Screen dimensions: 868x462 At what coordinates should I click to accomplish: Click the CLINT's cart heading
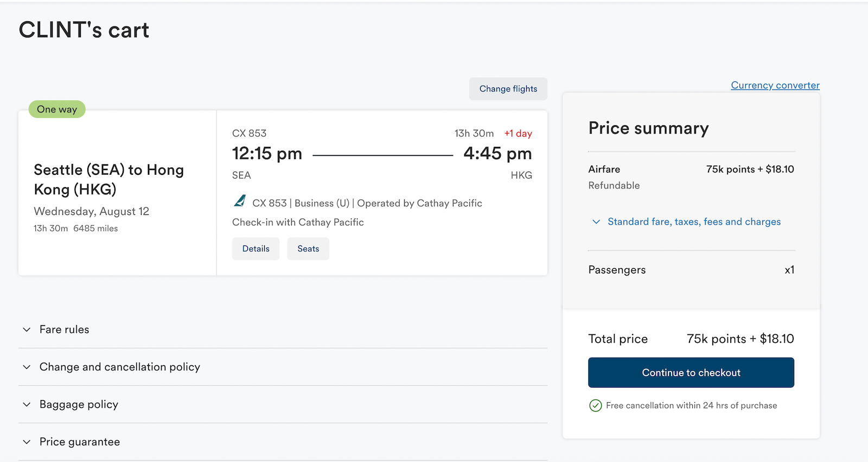point(84,30)
